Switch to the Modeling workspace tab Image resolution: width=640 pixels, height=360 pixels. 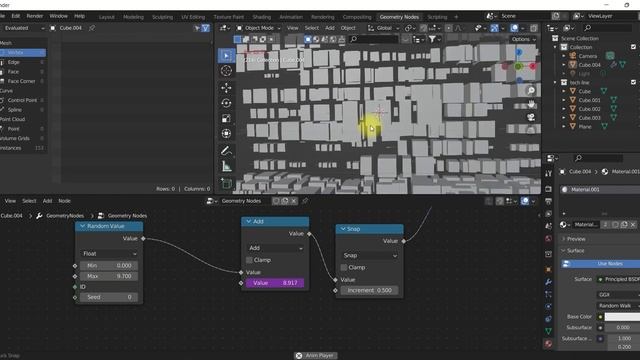133,17
